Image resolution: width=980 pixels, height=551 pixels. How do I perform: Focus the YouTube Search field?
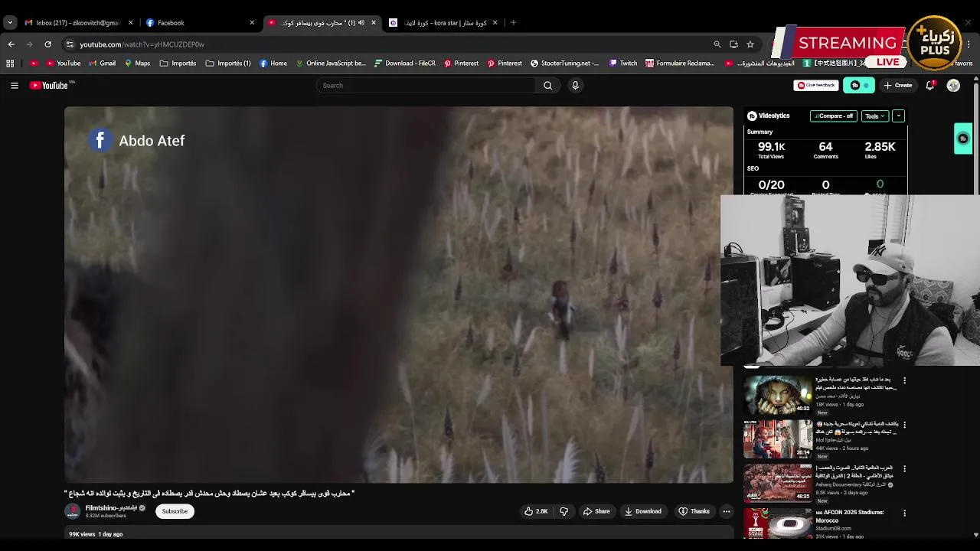click(426, 86)
